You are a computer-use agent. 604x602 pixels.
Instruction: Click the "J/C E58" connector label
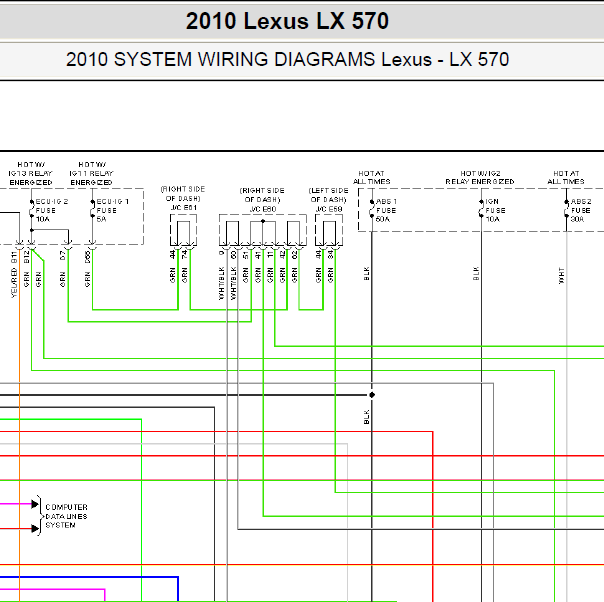coord(329,209)
